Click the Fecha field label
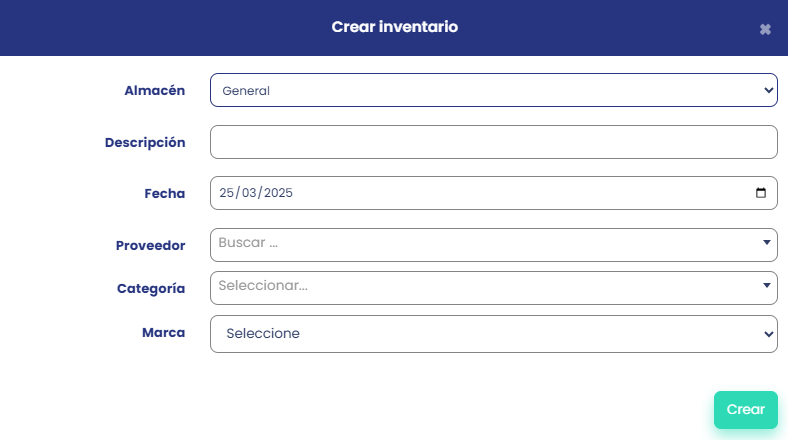 tap(164, 193)
